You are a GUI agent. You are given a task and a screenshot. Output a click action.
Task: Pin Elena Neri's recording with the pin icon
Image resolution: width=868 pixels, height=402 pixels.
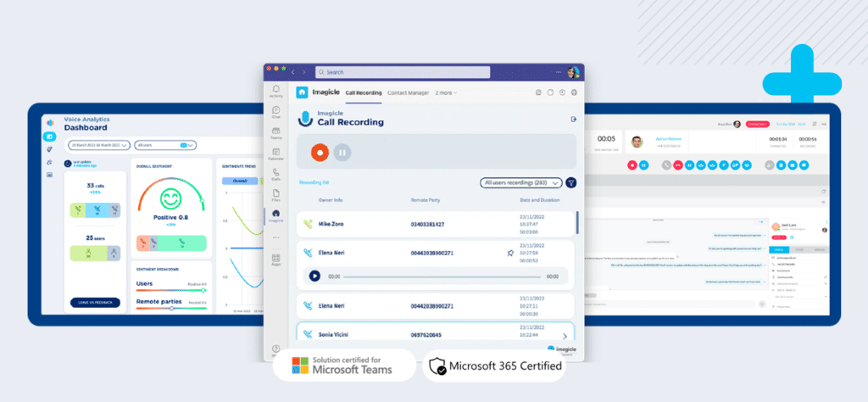tap(510, 253)
